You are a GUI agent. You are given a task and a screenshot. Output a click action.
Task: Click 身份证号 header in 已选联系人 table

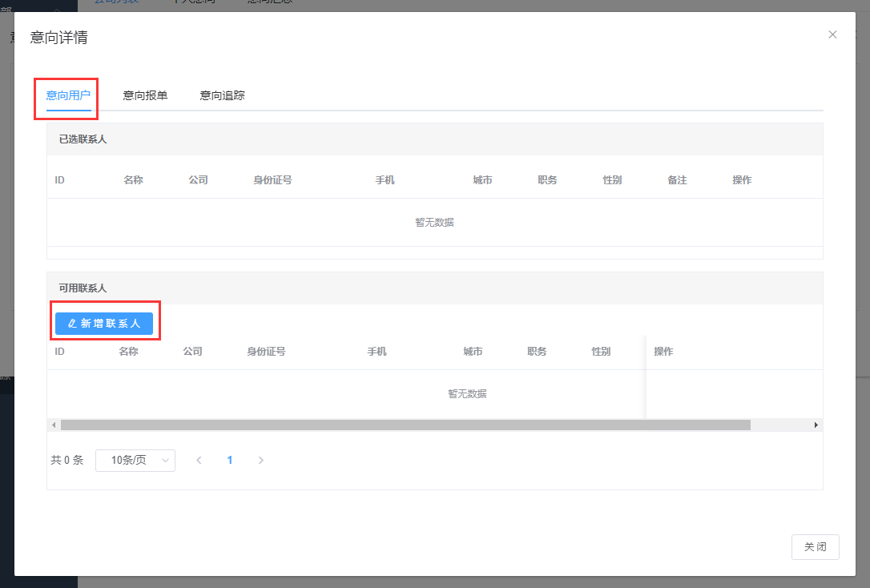(272, 180)
